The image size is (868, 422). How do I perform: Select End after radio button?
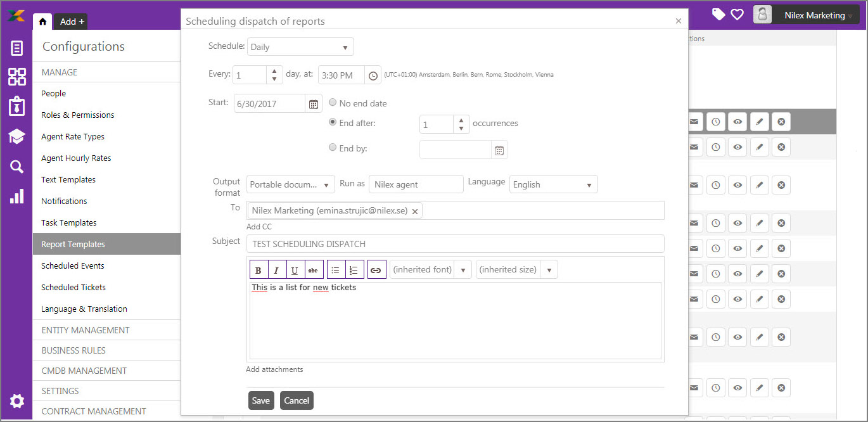[333, 122]
